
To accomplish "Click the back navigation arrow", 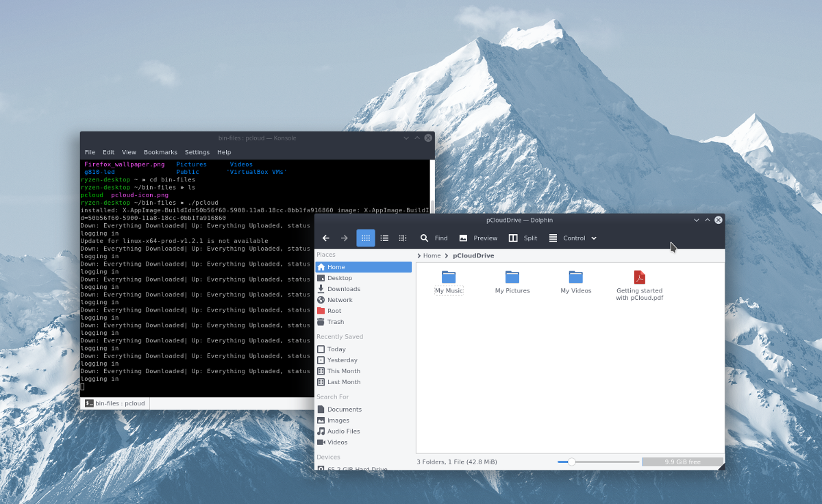I will [326, 238].
